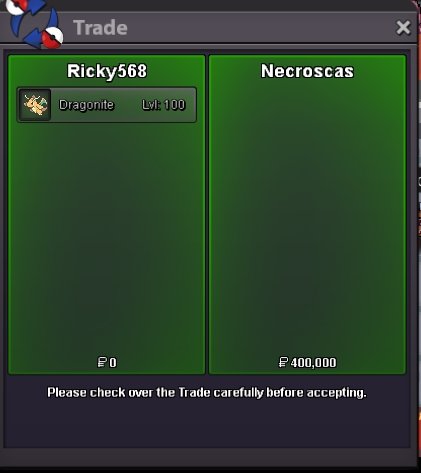The image size is (421, 473).
Task: Click Necroscas player name header
Action: point(307,71)
